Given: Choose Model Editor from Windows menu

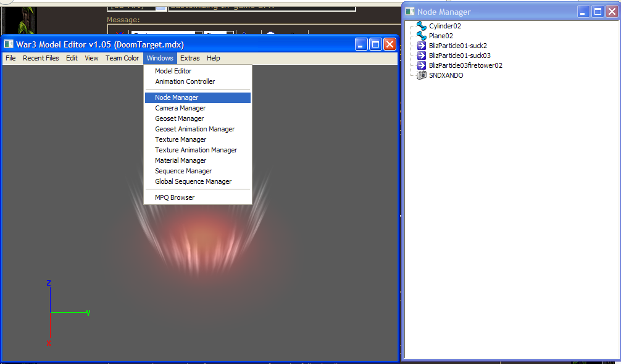Looking at the screenshot, I should click(198, 71).
